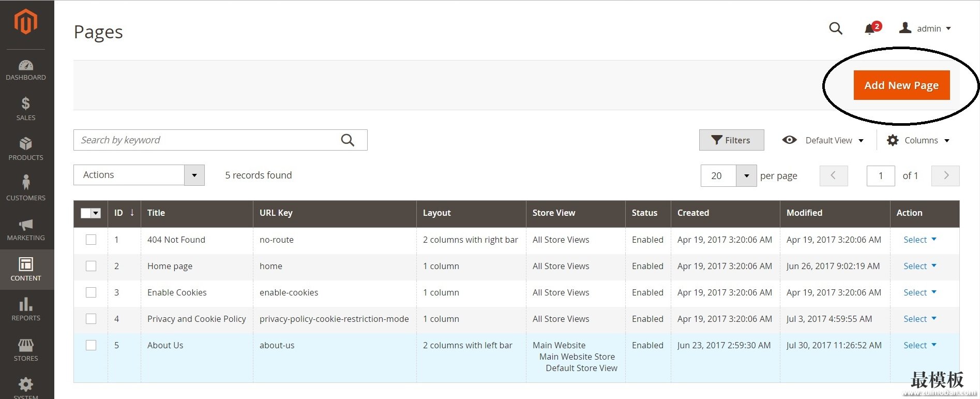
Task: Select the Home page row checkbox
Action: tap(91, 266)
